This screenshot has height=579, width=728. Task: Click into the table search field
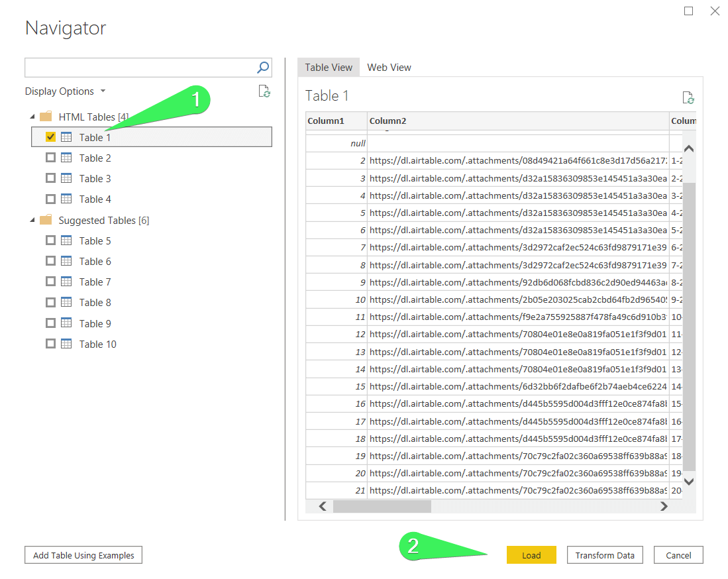(x=139, y=68)
